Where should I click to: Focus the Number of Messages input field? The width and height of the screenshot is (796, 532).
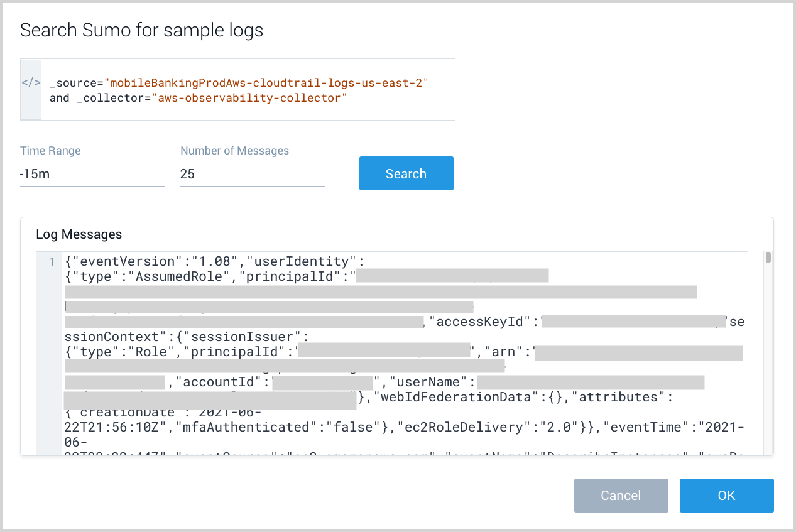click(252, 174)
